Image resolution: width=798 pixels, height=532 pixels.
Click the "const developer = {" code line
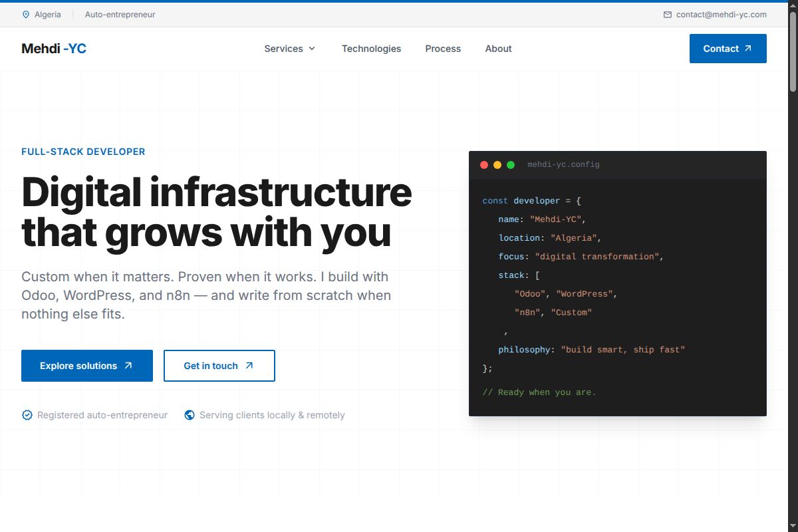(532, 201)
